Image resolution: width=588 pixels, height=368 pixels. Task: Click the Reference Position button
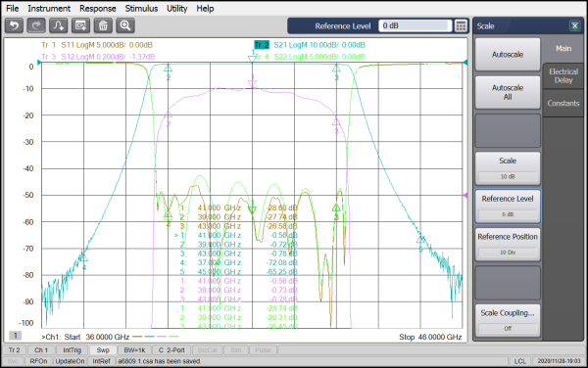pyautogui.click(x=508, y=245)
